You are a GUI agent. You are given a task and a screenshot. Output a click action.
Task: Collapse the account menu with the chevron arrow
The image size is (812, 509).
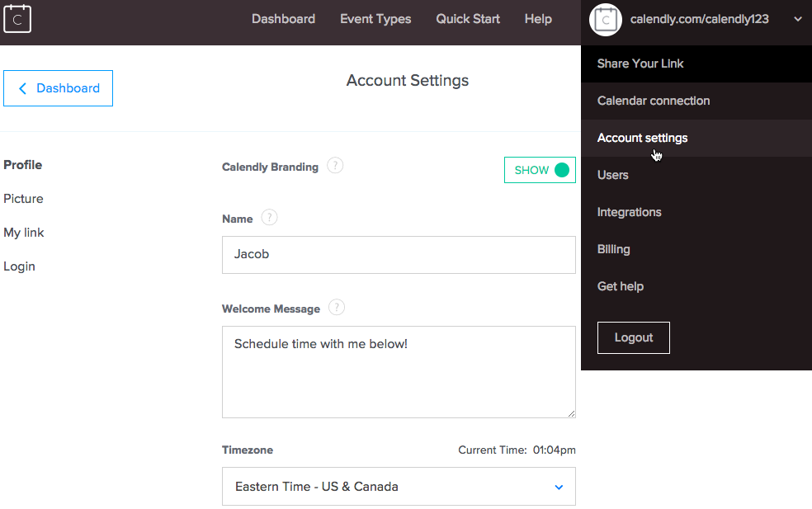pos(798,19)
